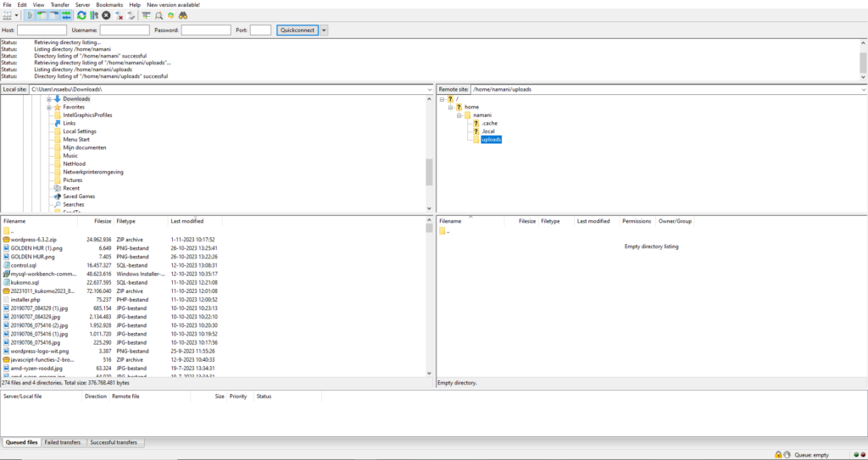868x460 pixels.
Task: Sort local files by Last modified
Action: click(x=186, y=221)
